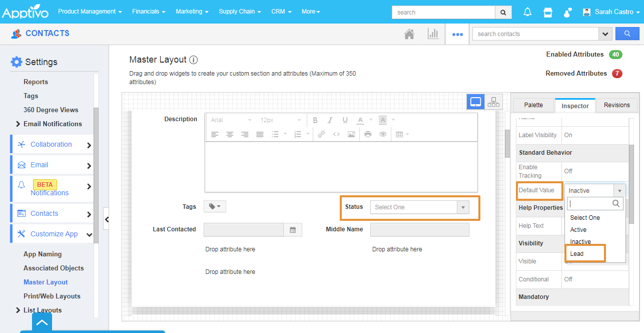Toggle Label Visibility On value
644x333 pixels.
[x=568, y=135]
